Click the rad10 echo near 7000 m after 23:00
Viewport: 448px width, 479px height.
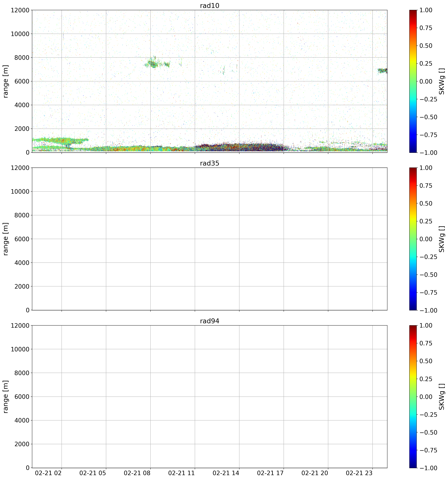click(382, 71)
